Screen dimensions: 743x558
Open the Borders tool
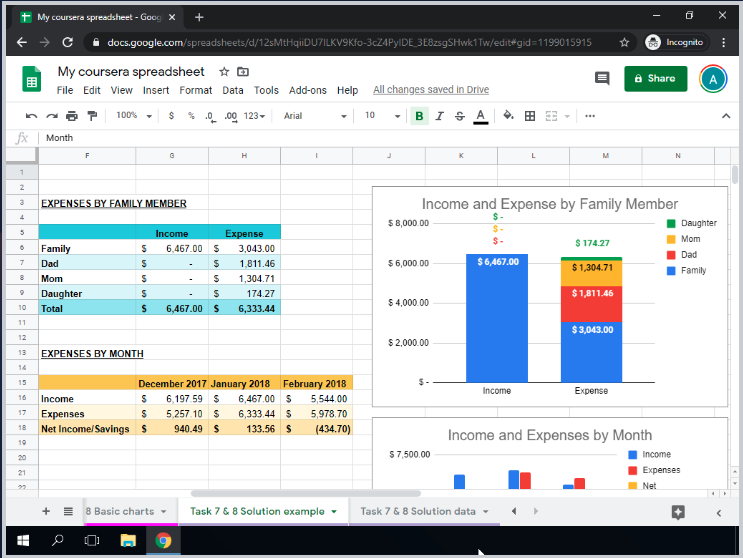click(530, 116)
